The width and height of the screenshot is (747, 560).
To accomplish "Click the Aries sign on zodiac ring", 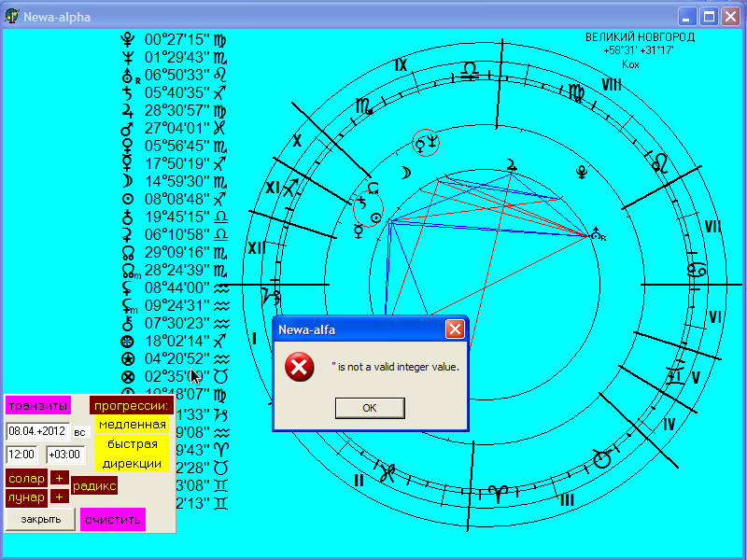I will (498, 494).
